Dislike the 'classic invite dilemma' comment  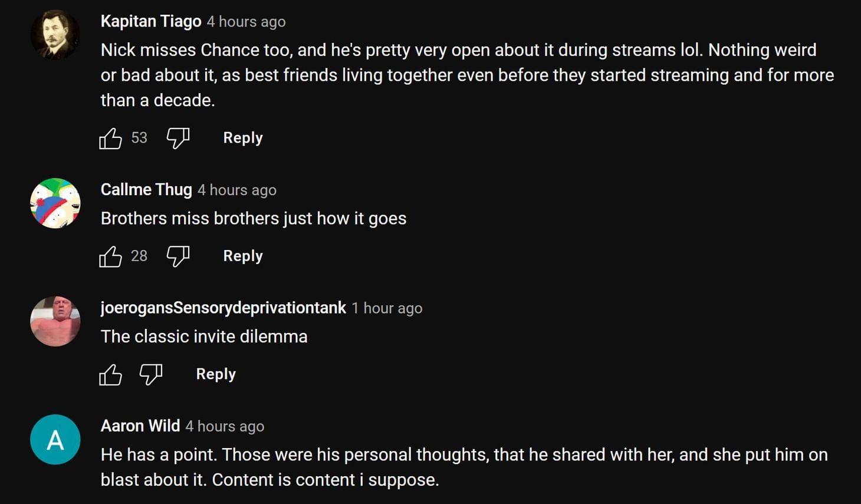pyautogui.click(x=150, y=374)
